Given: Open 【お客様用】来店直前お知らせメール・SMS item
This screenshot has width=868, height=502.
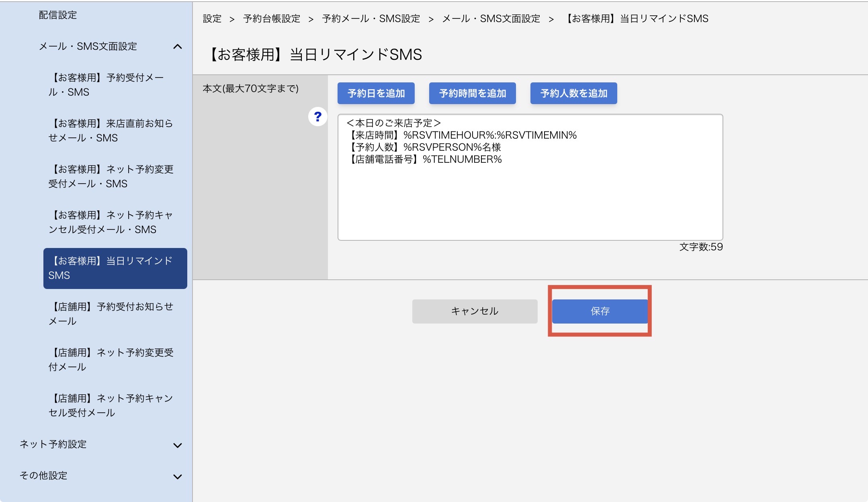Looking at the screenshot, I should click(x=111, y=131).
